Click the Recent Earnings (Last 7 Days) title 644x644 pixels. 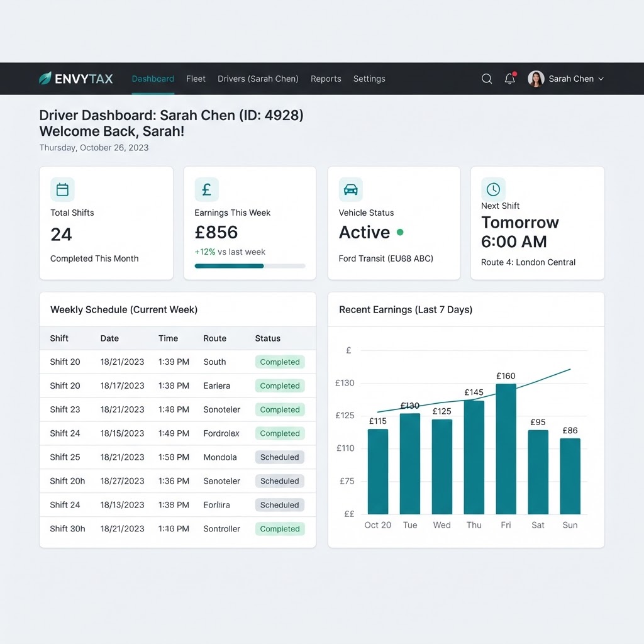[406, 309]
